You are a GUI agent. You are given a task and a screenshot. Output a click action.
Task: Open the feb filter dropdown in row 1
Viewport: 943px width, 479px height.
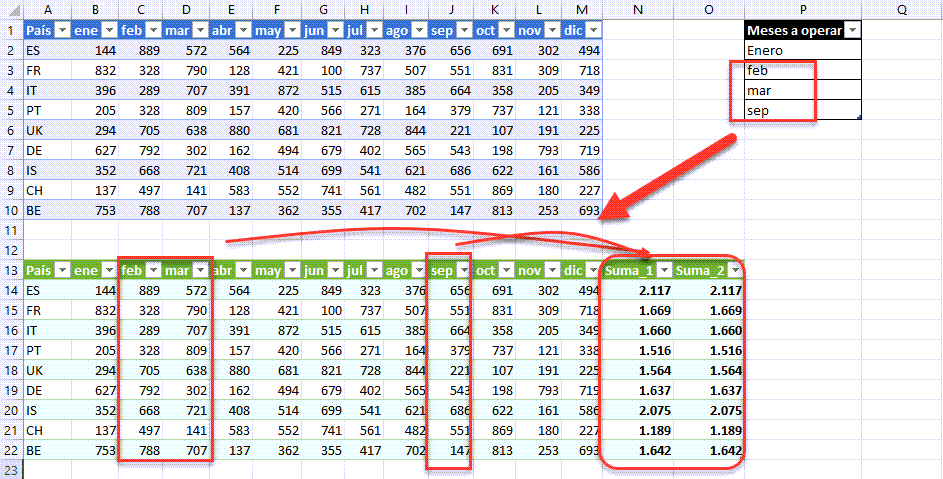(153, 30)
